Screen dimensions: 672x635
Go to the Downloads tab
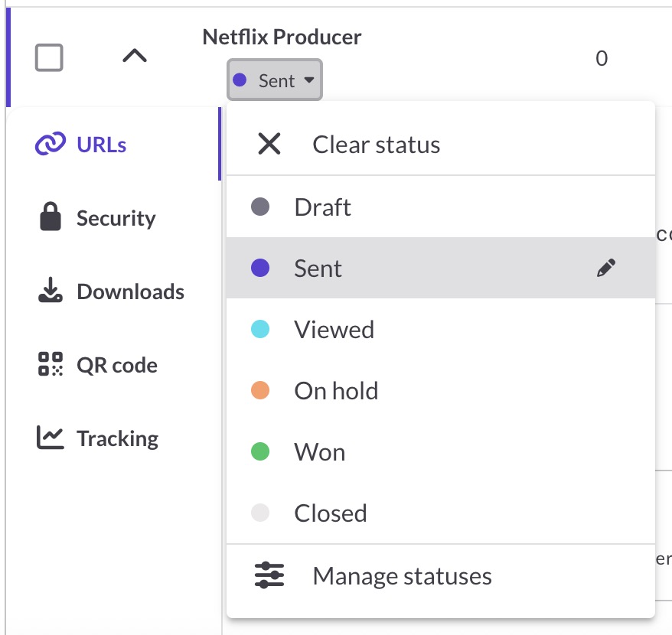(x=113, y=291)
